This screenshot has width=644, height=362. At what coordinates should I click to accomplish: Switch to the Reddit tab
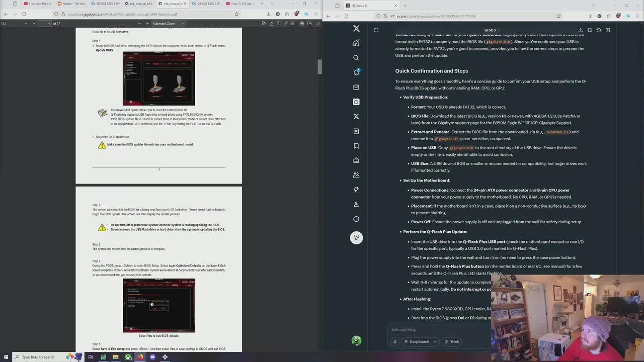tap(71, 4)
